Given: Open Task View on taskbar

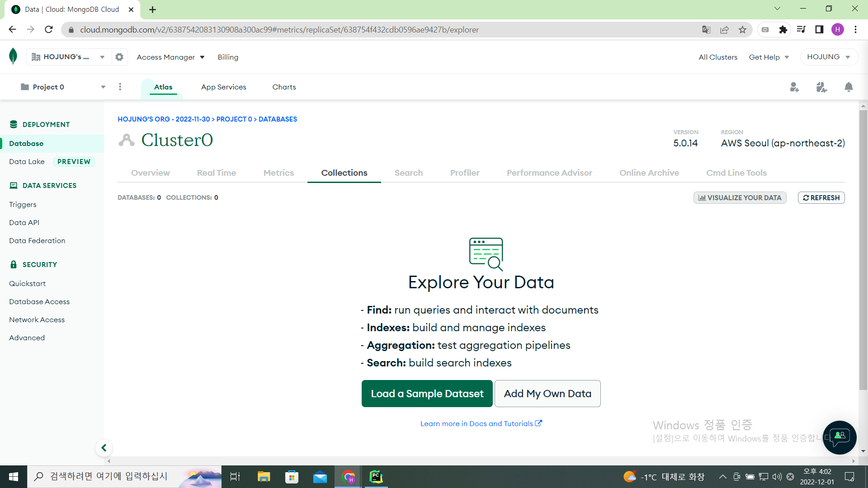Looking at the screenshot, I should click(235, 477).
